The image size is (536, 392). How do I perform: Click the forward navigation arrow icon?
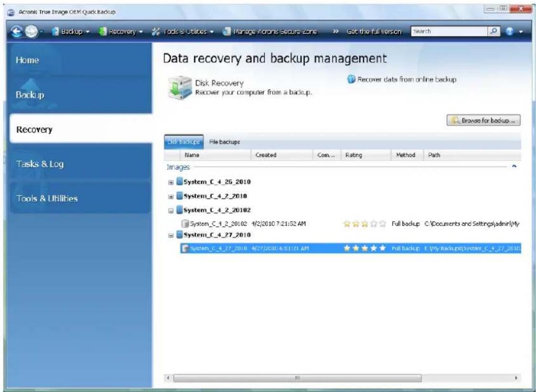[x=31, y=32]
